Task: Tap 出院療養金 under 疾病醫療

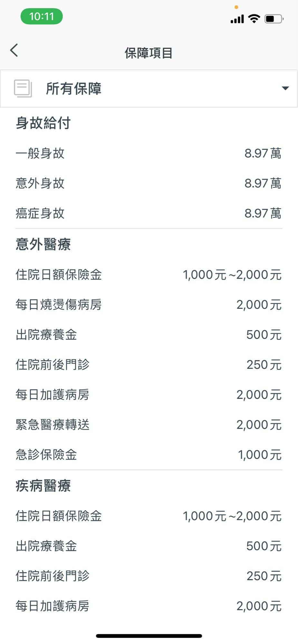Action: (x=46, y=546)
